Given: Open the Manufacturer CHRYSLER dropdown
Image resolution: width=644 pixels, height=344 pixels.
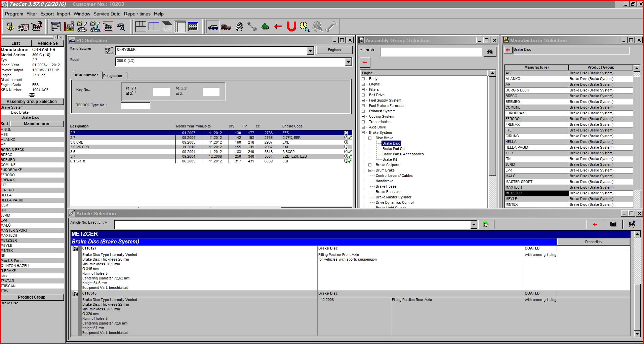Looking at the screenshot, I should click(310, 51).
